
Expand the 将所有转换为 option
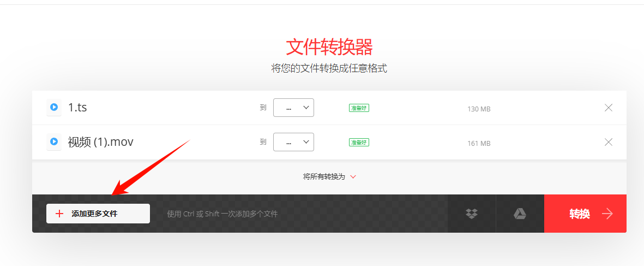click(x=329, y=177)
